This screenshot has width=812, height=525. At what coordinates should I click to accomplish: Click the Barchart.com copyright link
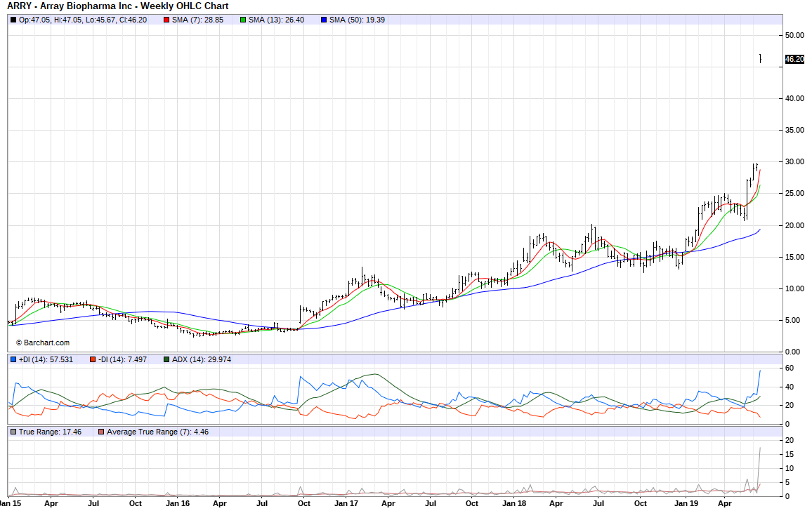click(x=43, y=343)
